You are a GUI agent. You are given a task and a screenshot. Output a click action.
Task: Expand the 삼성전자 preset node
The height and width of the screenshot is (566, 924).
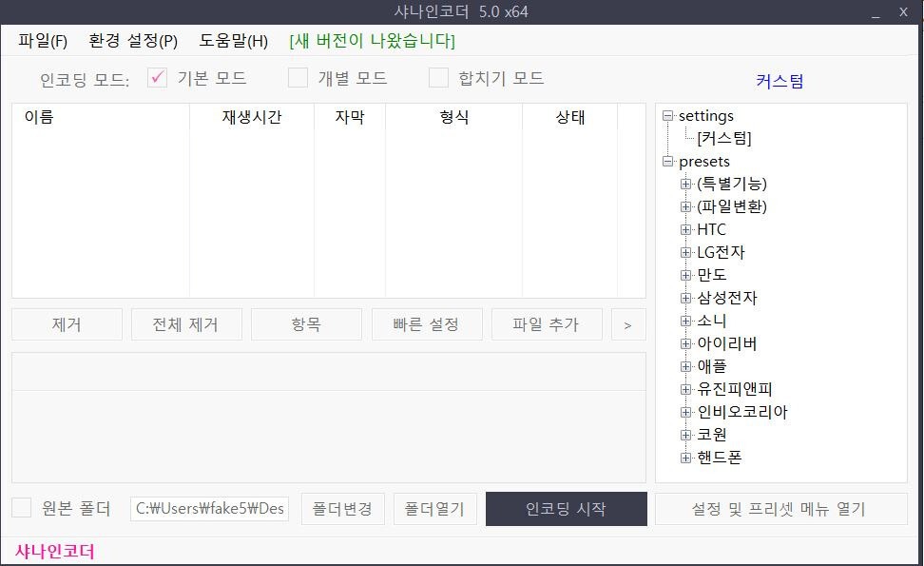pos(685,298)
